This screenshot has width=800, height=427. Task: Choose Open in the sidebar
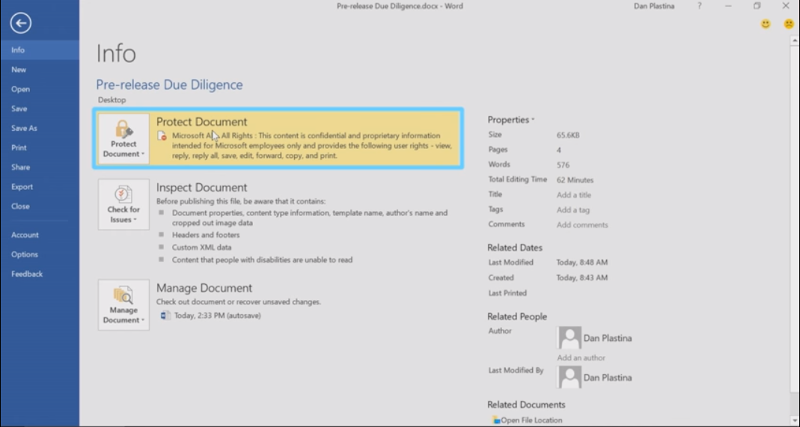tap(40, 89)
